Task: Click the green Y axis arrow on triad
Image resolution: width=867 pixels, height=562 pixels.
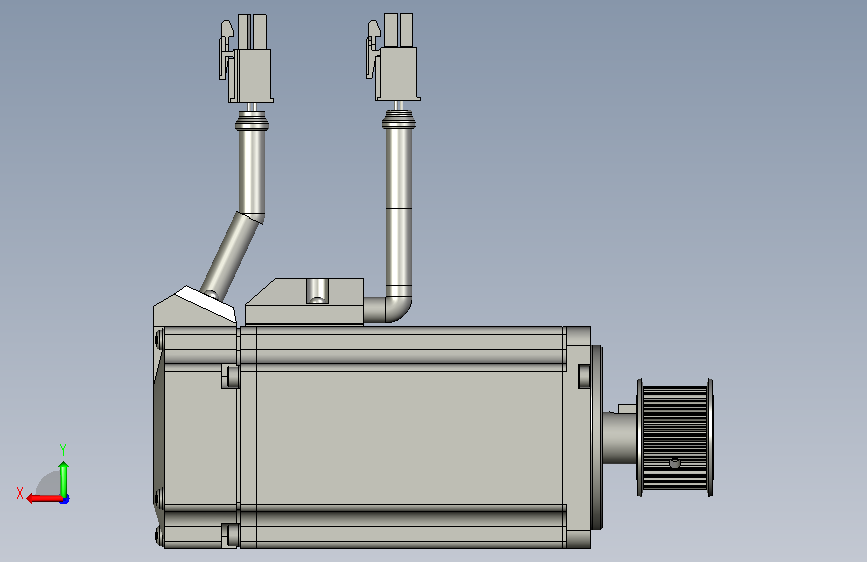Action: 64,479
